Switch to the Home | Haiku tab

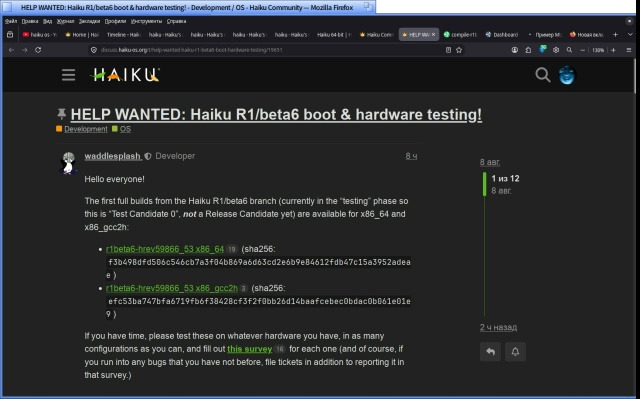[82, 35]
